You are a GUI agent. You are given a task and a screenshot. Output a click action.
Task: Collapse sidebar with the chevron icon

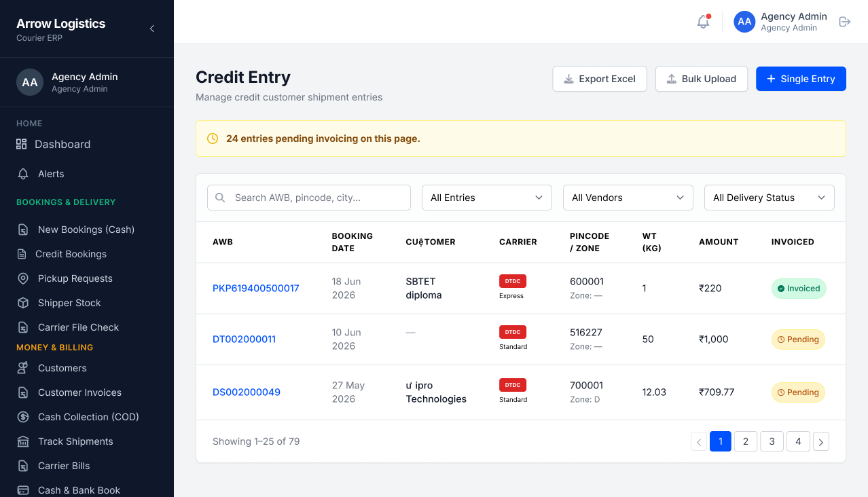152,29
